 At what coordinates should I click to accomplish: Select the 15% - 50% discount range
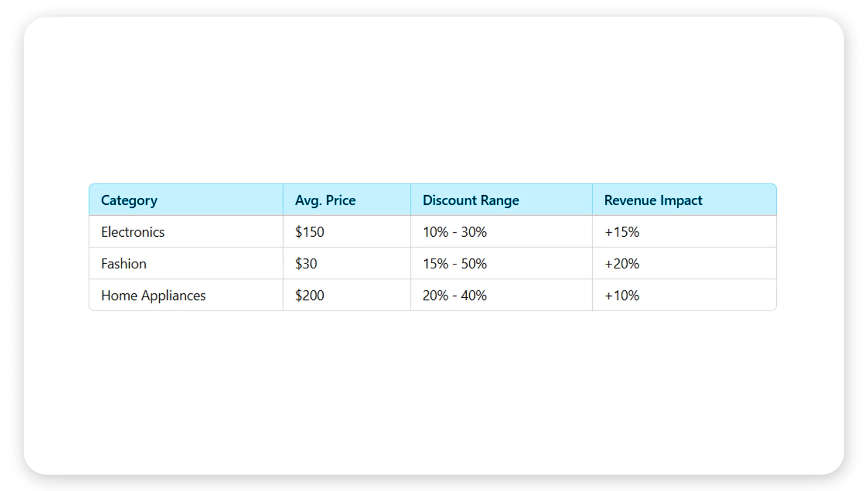[501, 263]
